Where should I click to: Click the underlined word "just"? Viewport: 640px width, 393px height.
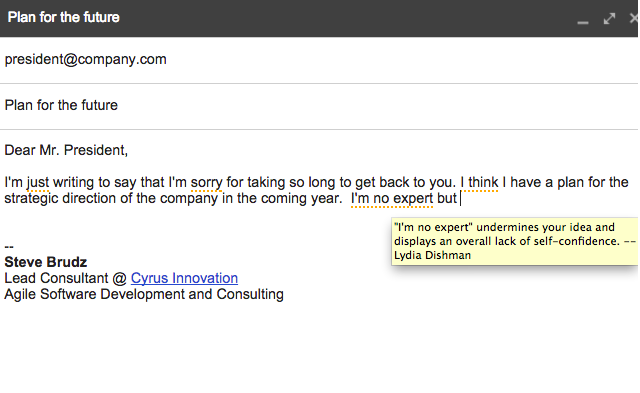(x=38, y=182)
